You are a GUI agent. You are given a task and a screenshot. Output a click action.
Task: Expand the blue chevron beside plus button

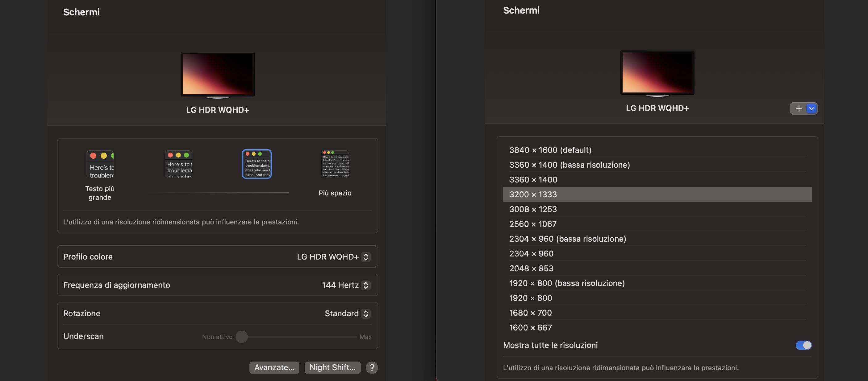812,109
